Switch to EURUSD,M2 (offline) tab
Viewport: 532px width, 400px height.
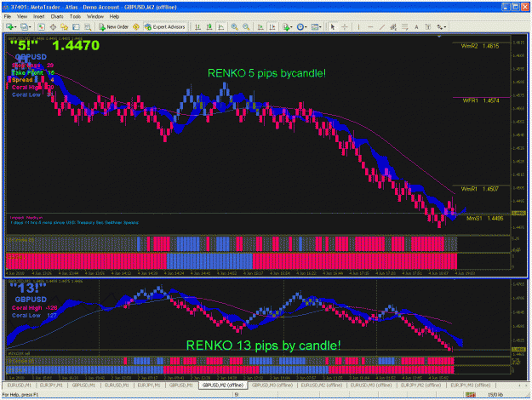(321, 385)
